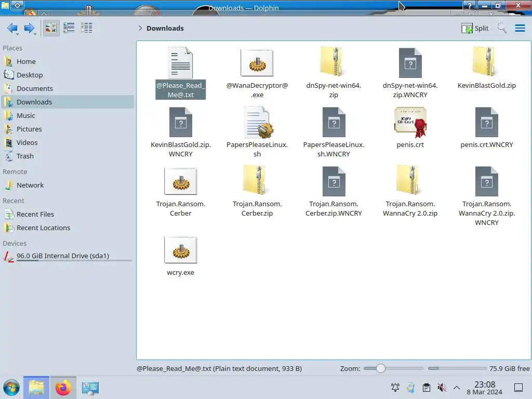The height and width of the screenshot is (399, 532).
Task: Open the search magnifier tool
Action: [502, 28]
